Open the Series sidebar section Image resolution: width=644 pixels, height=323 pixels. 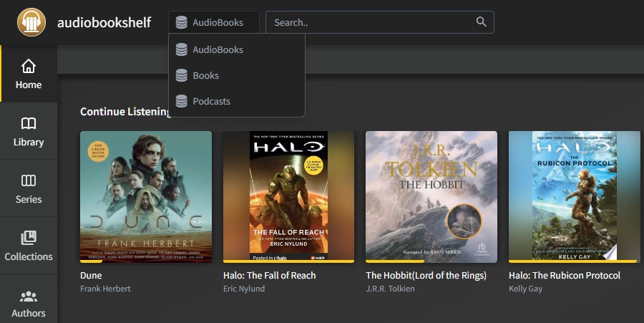point(29,188)
